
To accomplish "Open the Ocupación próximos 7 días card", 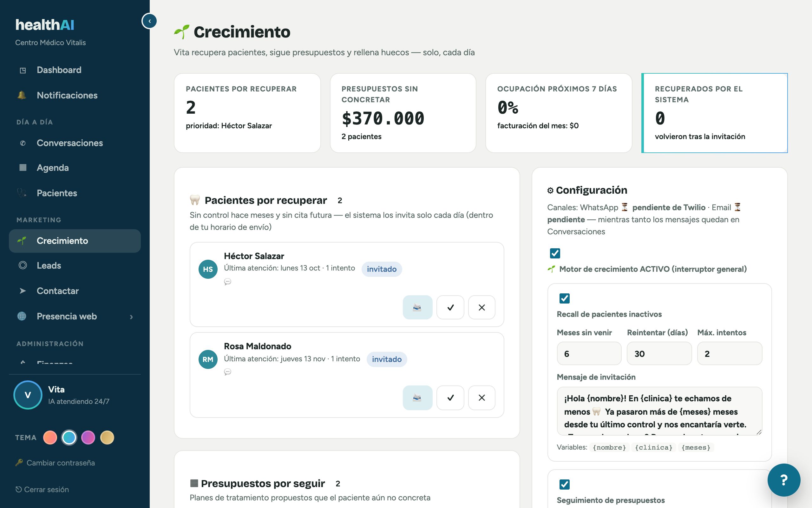I will (x=559, y=113).
